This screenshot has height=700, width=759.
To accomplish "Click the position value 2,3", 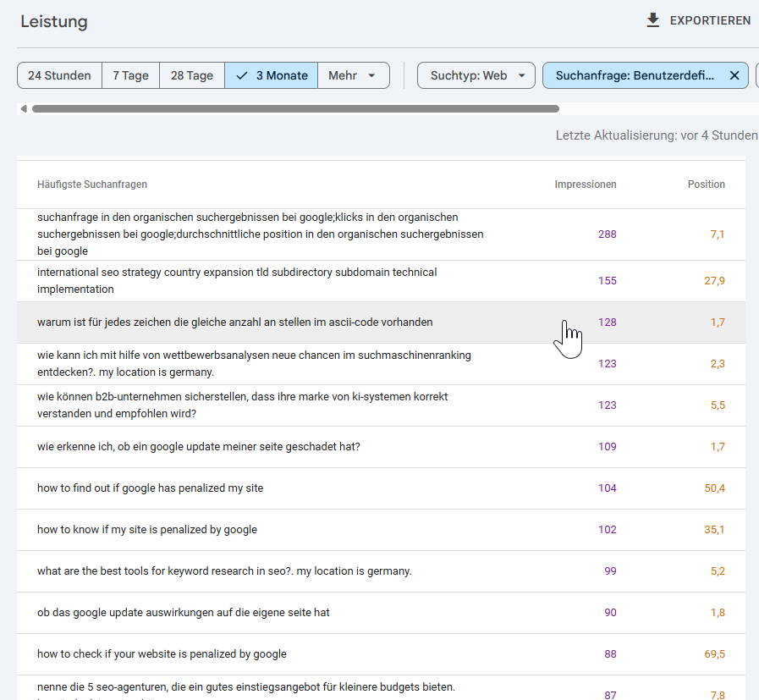I will pyautogui.click(x=718, y=364).
